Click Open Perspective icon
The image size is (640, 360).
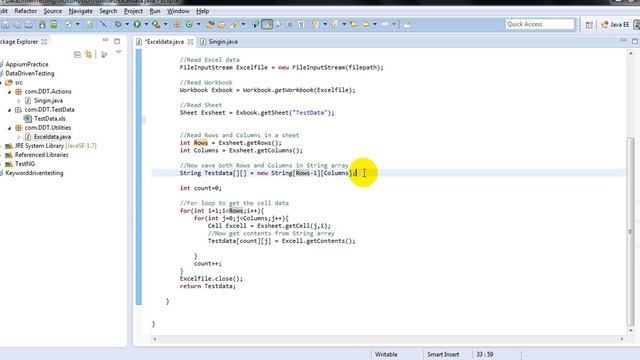click(589, 25)
